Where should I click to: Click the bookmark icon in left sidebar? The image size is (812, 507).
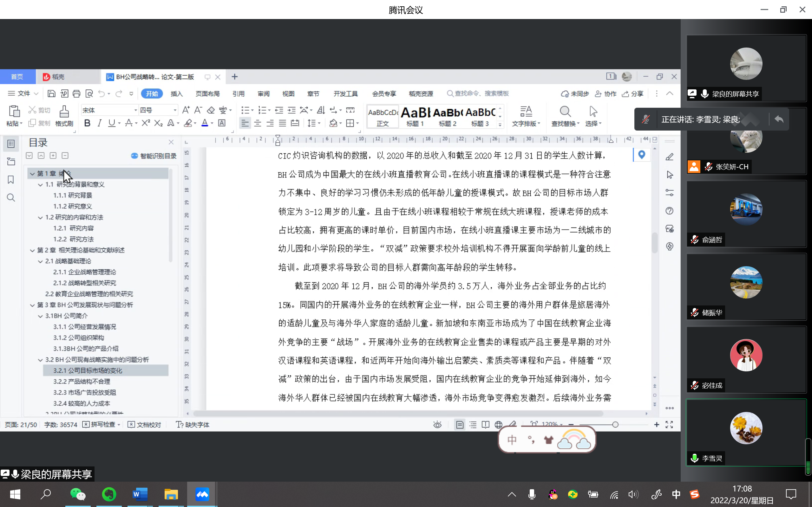(x=11, y=180)
